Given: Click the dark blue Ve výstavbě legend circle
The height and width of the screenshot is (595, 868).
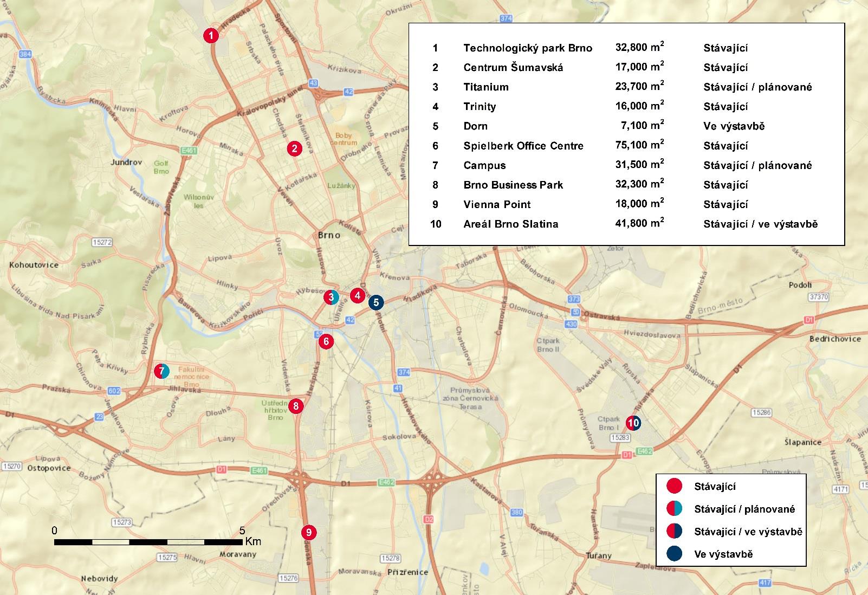Looking at the screenshot, I should pyautogui.click(x=674, y=553).
